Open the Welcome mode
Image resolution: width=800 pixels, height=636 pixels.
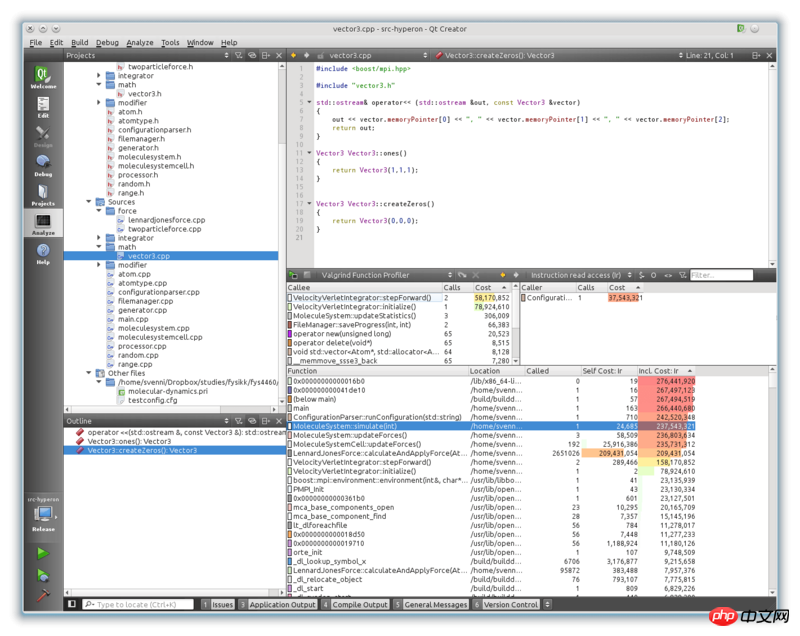[43, 78]
